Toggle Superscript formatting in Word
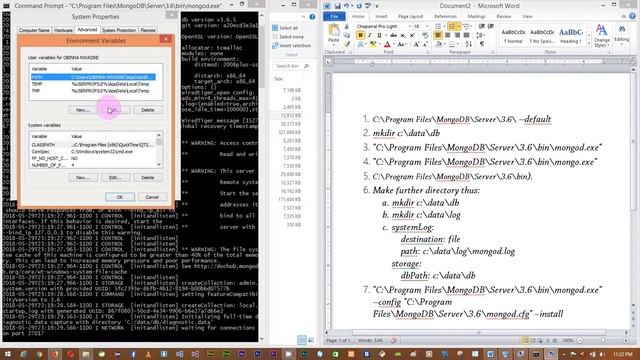This screenshot has height=360, width=640. point(412,36)
